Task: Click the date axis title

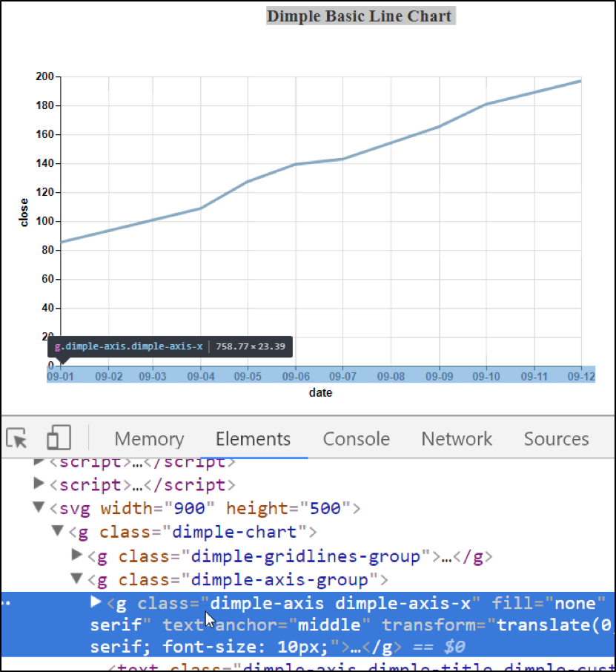Action: pyautogui.click(x=320, y=392)
